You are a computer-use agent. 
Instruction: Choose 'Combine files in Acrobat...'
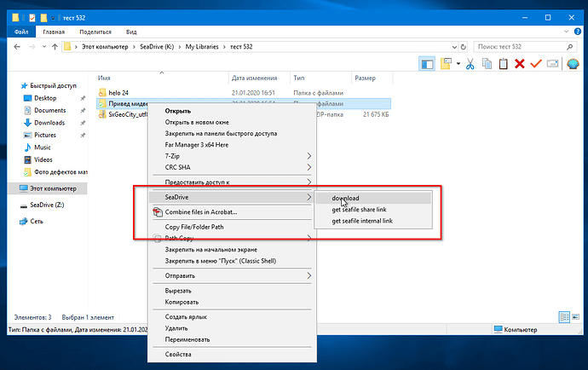[x=201, y=212]
